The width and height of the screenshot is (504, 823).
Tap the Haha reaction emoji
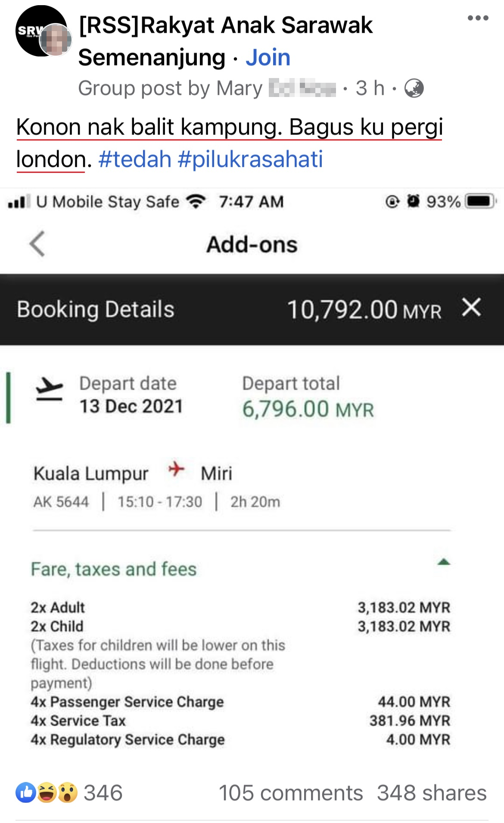click(x=47, y=792)
